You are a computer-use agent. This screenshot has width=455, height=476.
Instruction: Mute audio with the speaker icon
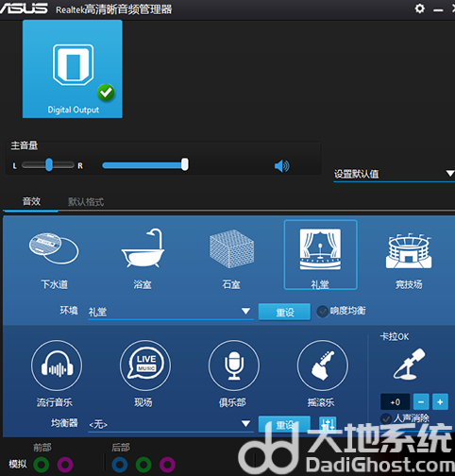point(282,166)
